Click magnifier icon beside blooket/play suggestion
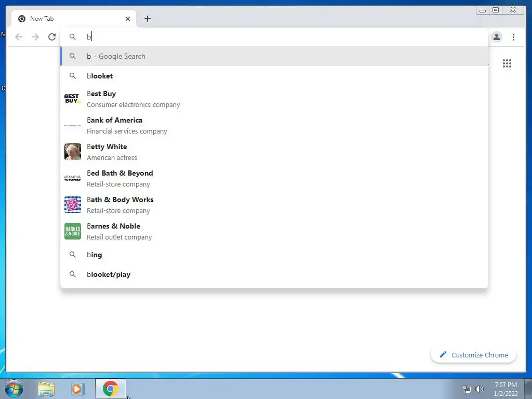This screenshot has width=532, height=399. click(73, 274)
